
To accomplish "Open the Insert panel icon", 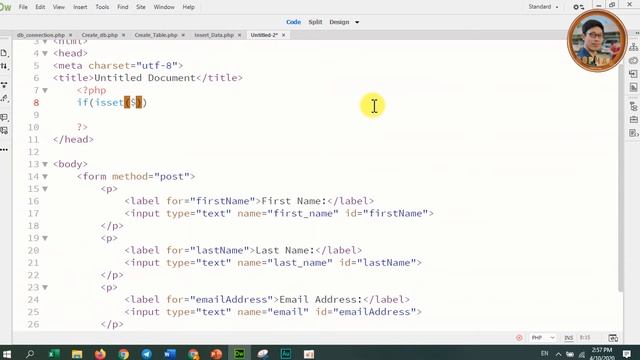I will (x=633, y=74).
